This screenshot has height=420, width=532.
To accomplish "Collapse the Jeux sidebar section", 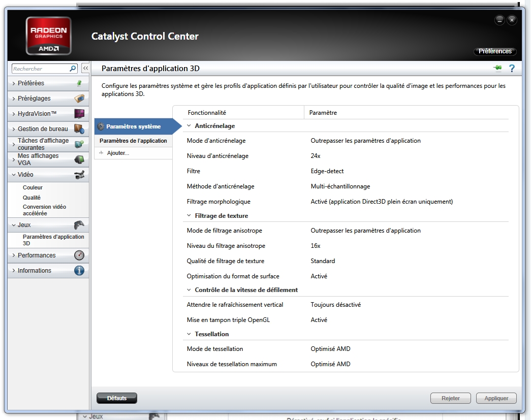I will (x=14, y=225).
